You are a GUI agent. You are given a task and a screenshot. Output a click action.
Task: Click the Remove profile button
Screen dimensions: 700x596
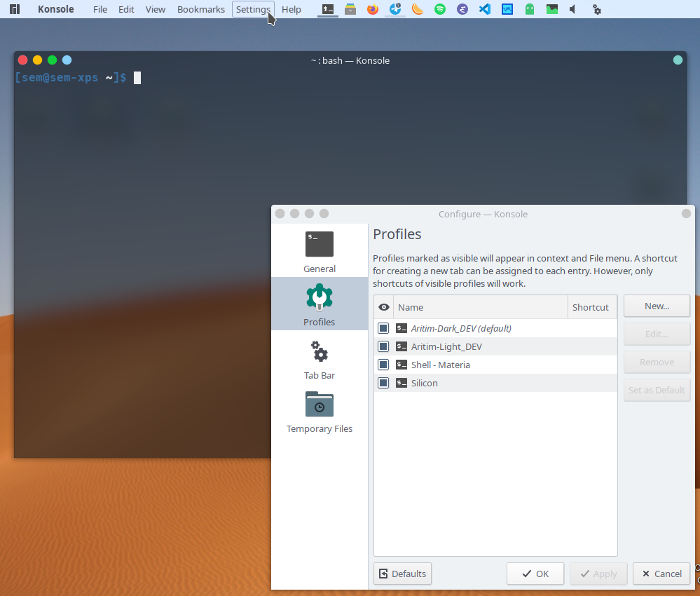click(657, 362)
